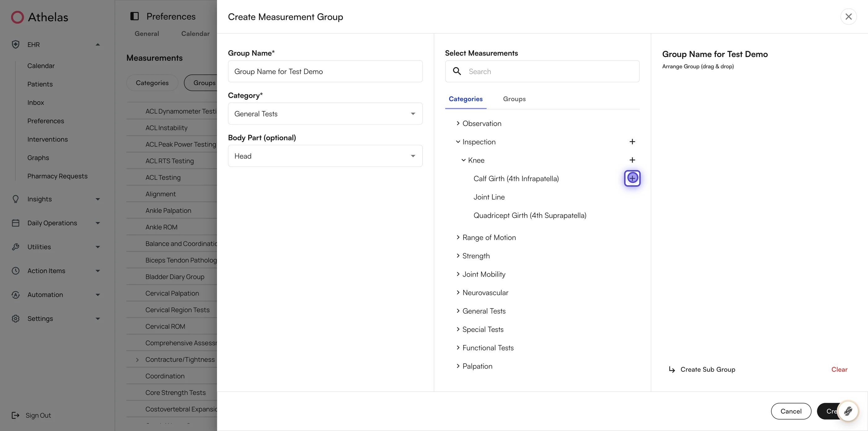868x431 pixels.
Task: Click Ankle Palpation in background list
Action: (x=168, y=210)
